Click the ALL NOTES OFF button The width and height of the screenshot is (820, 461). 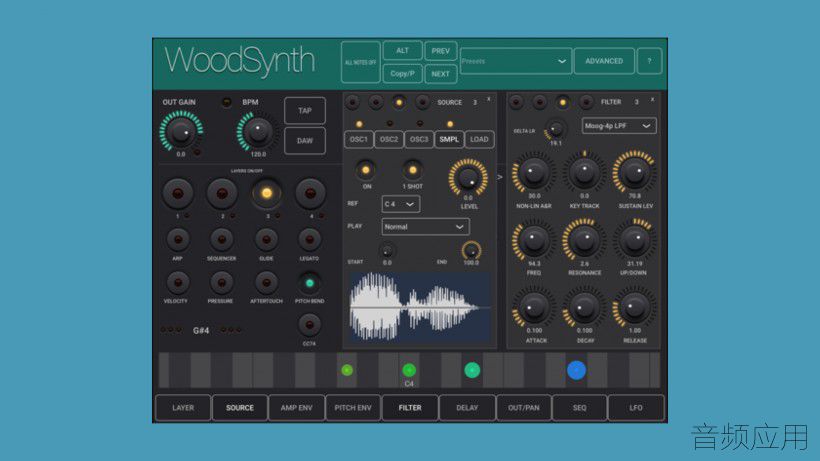point(360,62)
